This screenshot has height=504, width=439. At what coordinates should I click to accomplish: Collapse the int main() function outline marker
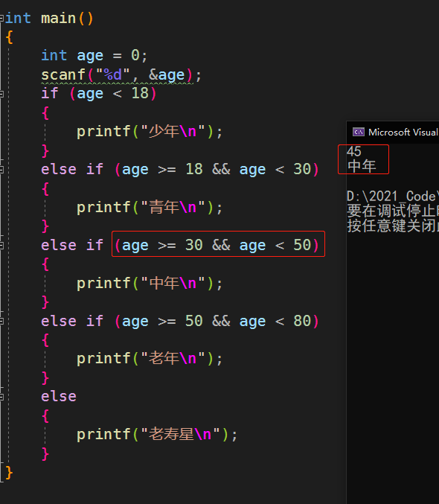pyautogui.click(x=1, y=19)
